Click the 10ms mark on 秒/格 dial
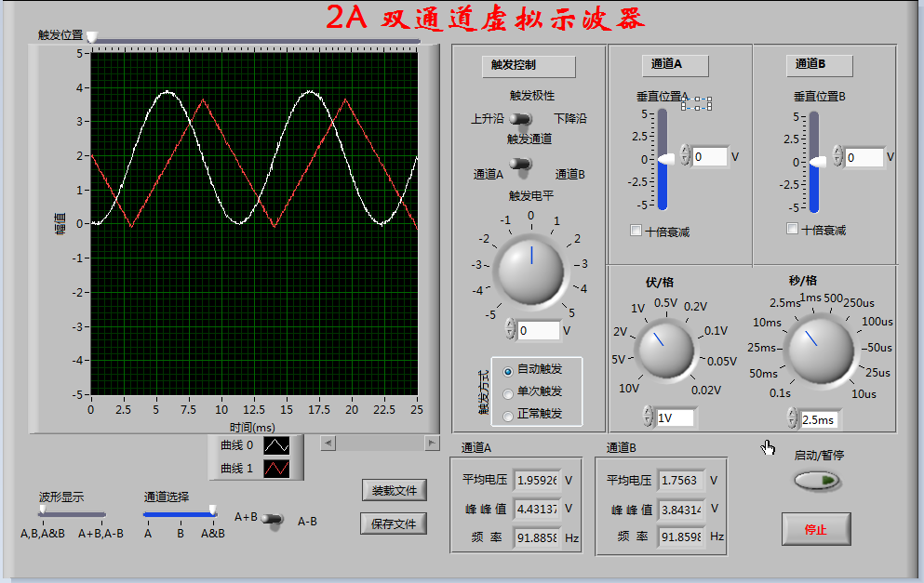The image size is (924, 583). [767, 323]
